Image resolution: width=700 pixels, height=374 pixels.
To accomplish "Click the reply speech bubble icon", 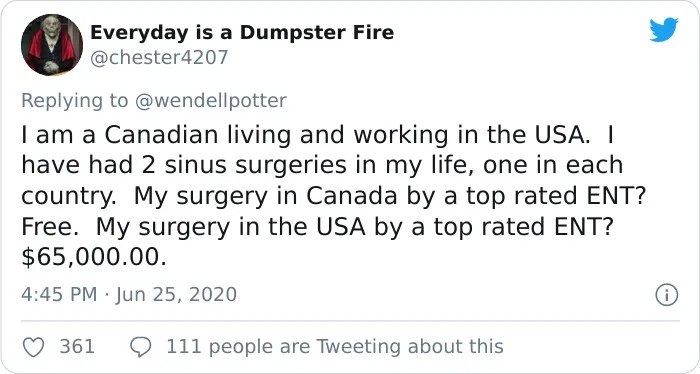I will (x=141, y=347).
